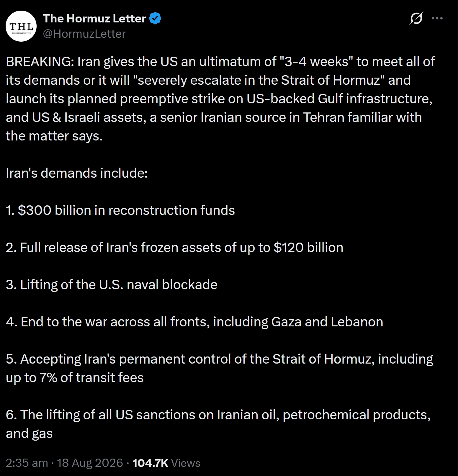Open the 'The Hormuz Letter' display name link
This screenshot has height=476, width=458.
point(94,18)
